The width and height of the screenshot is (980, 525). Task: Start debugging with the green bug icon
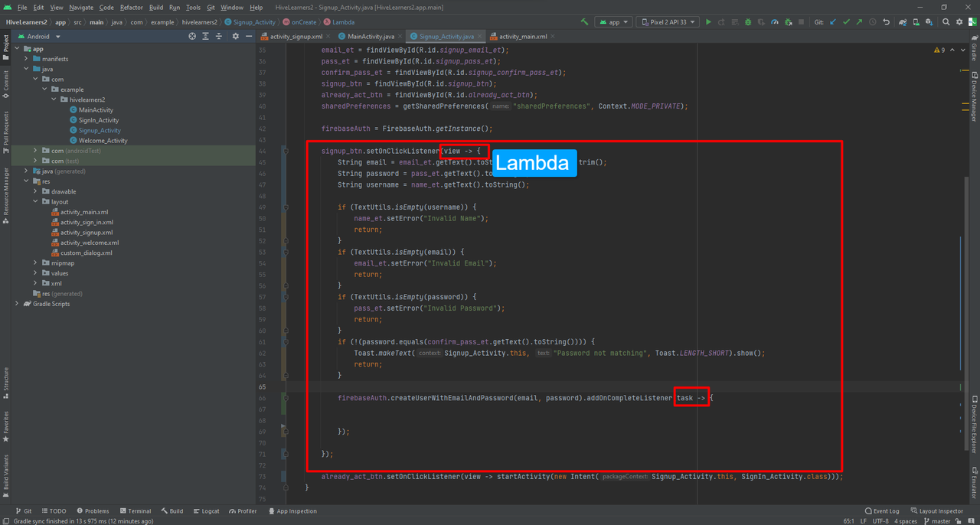748,22
